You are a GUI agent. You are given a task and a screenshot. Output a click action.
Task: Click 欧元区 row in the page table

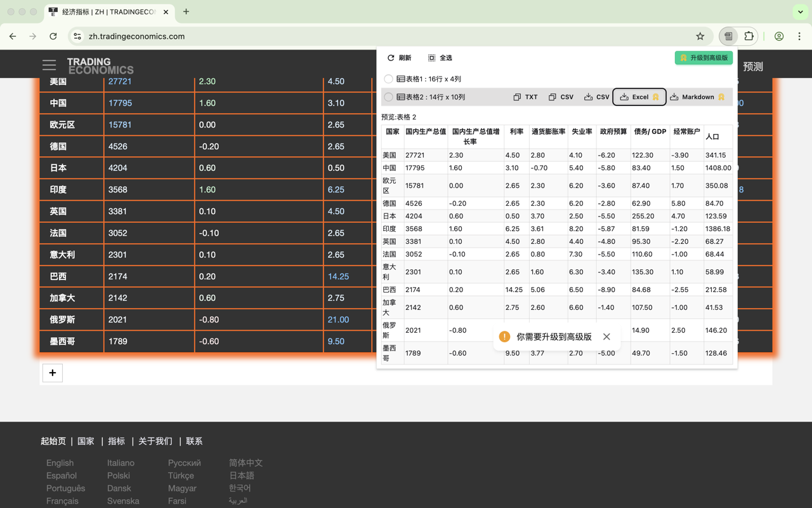click(62, 124)
